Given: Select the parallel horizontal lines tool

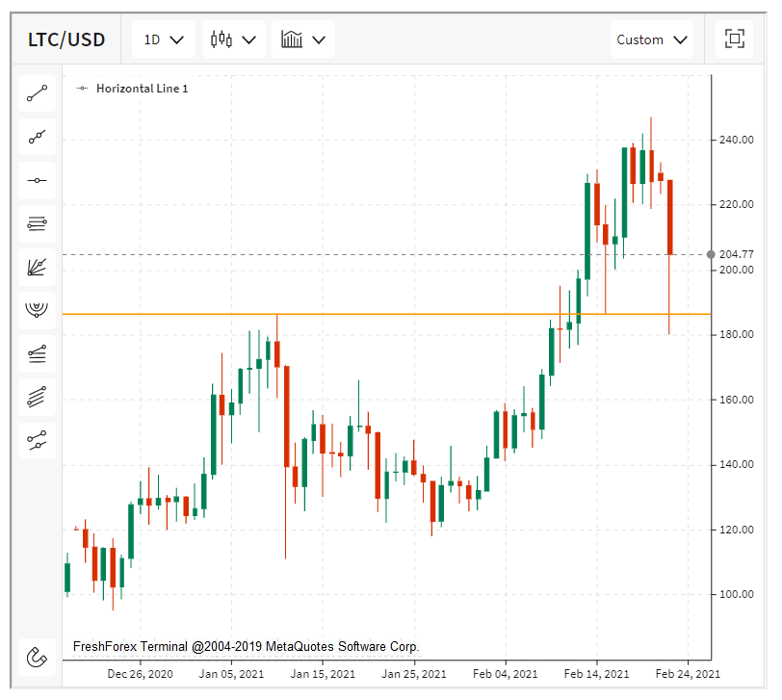Looking at the screenshot, I should click(x=37, y=223).
